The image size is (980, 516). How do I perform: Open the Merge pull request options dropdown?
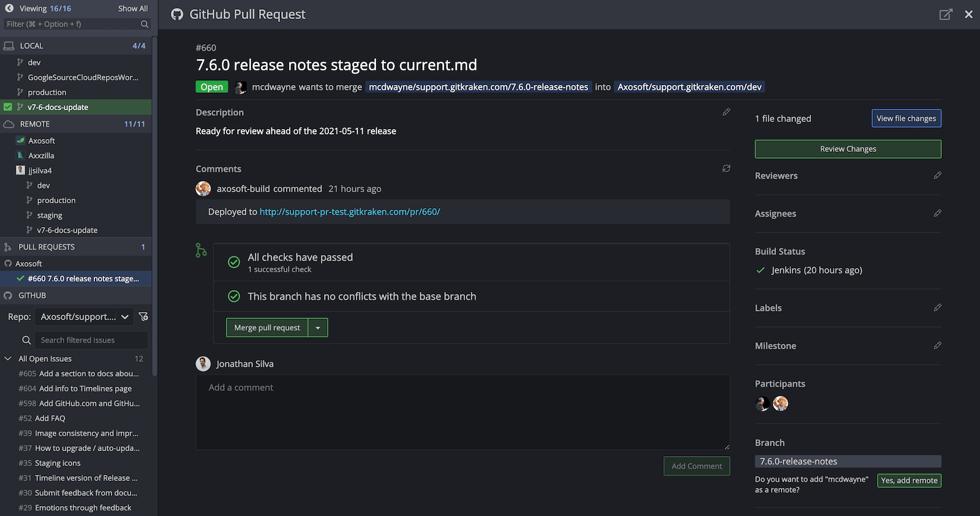318,328
